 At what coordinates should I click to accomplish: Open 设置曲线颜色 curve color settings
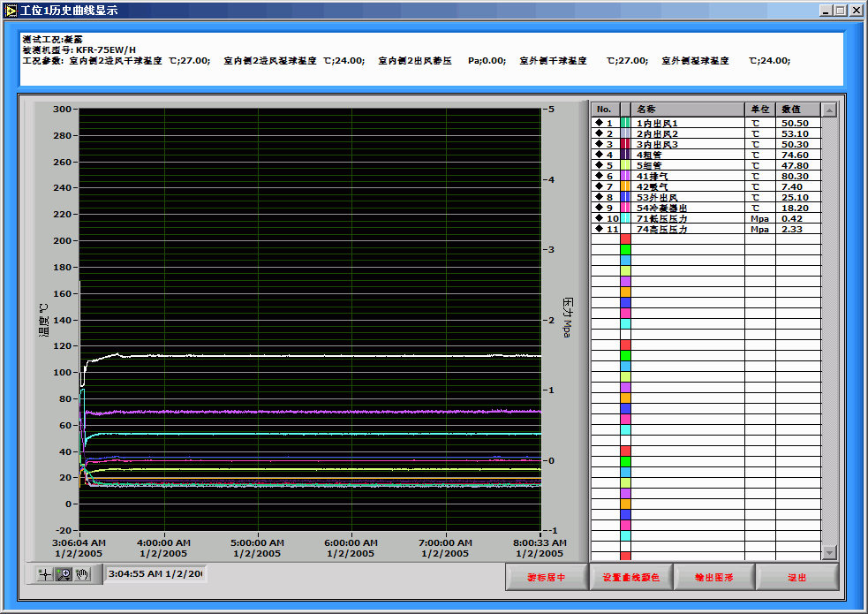click(630, 577)
